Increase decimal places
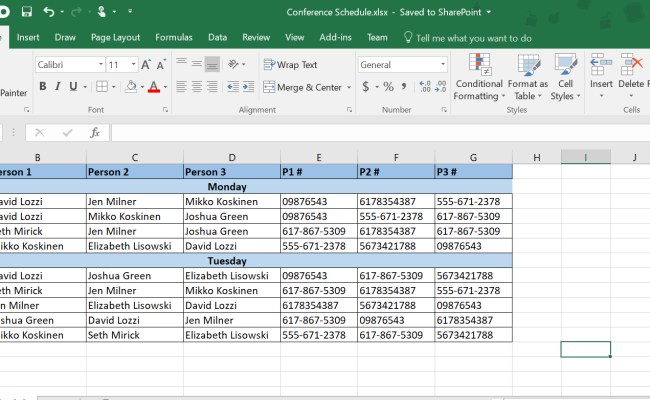 click(425, 87)
